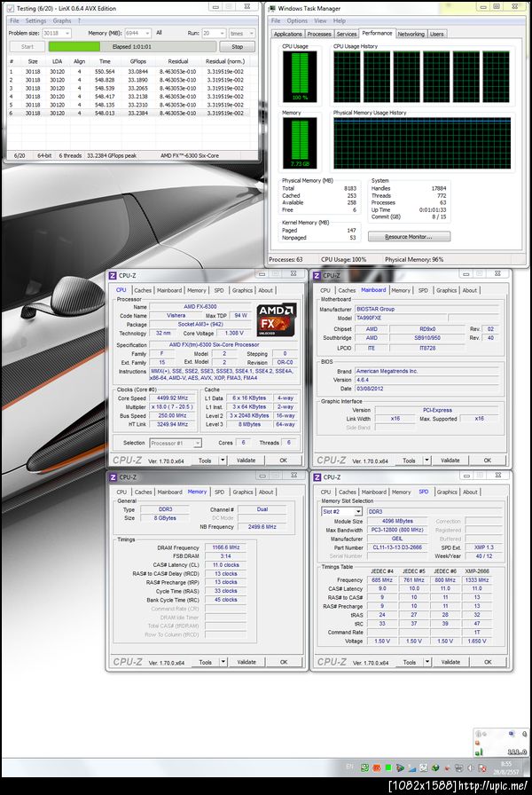Click the CPU Usage 100% meter
Screen dimensions: 532x795
coord(300,76)
